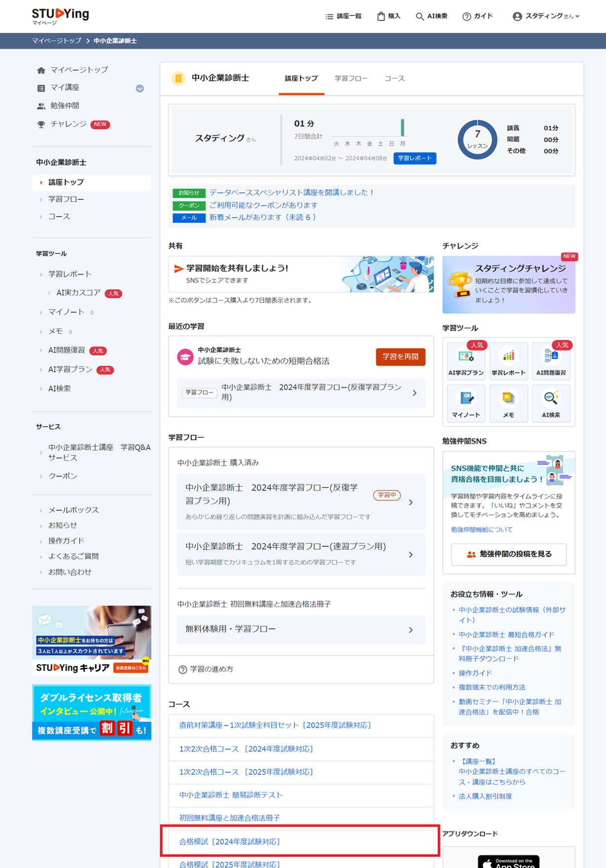Expand the マイ講座 sidebar chevron
Viewport: 606px width, 868px height.
[x=140, y=88]
